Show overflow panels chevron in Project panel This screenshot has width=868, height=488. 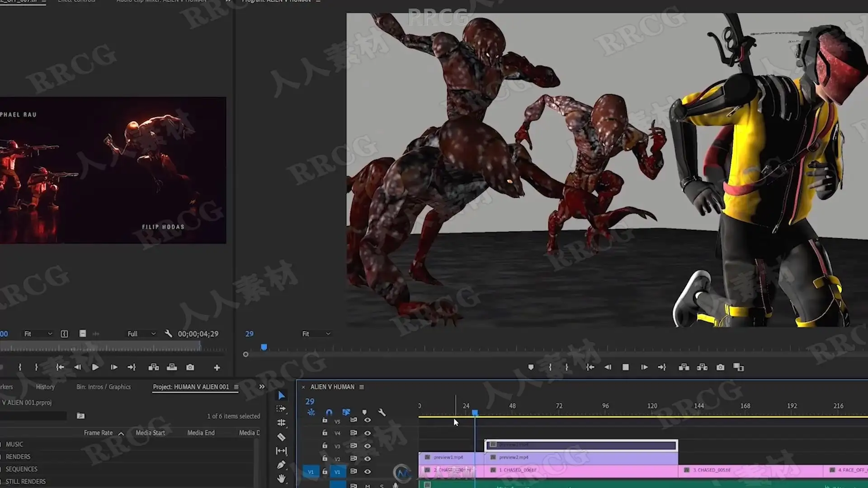click(x=262, y=387)
